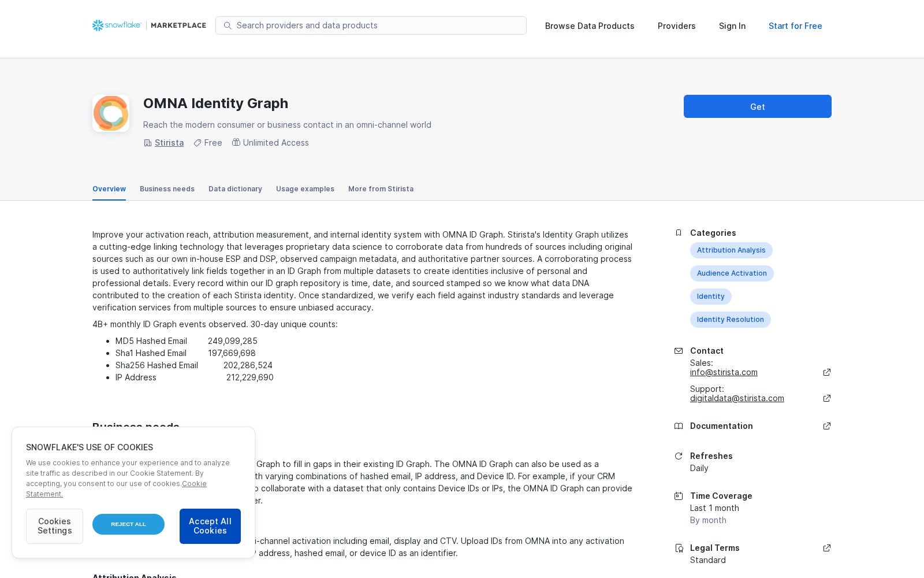This screenshot has width=924, height=578.
Task: Click the refresh icon next to Refreshes
Action: [x=679, y=456]
